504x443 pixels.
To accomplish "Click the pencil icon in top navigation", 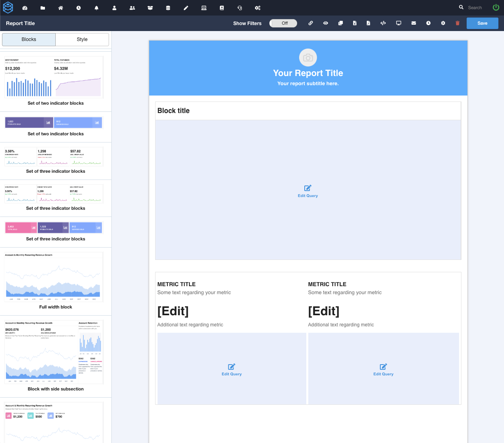I will [x=186, y=8].
